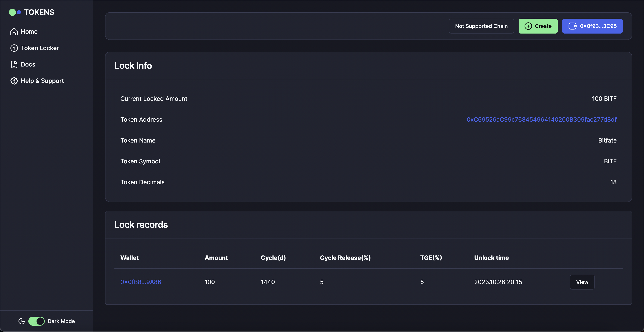Switch to Token Locker in the sidebar
Viewport: 644px width, 332px height.
click(40, 48)
